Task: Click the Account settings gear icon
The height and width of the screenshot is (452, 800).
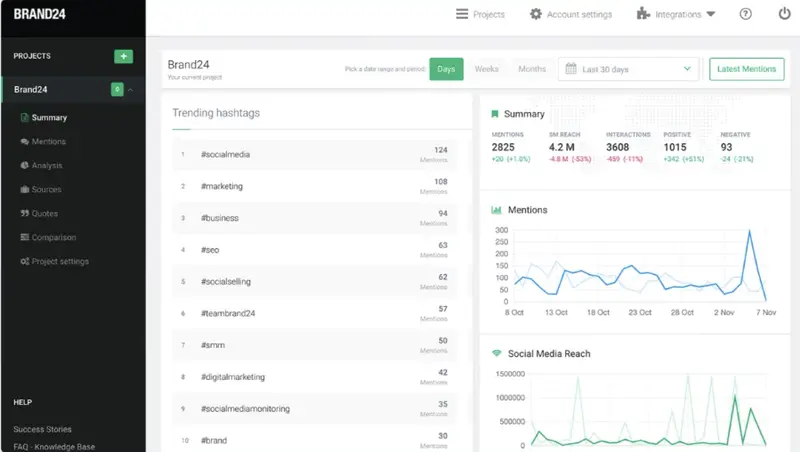Action: tap(536, 14)
